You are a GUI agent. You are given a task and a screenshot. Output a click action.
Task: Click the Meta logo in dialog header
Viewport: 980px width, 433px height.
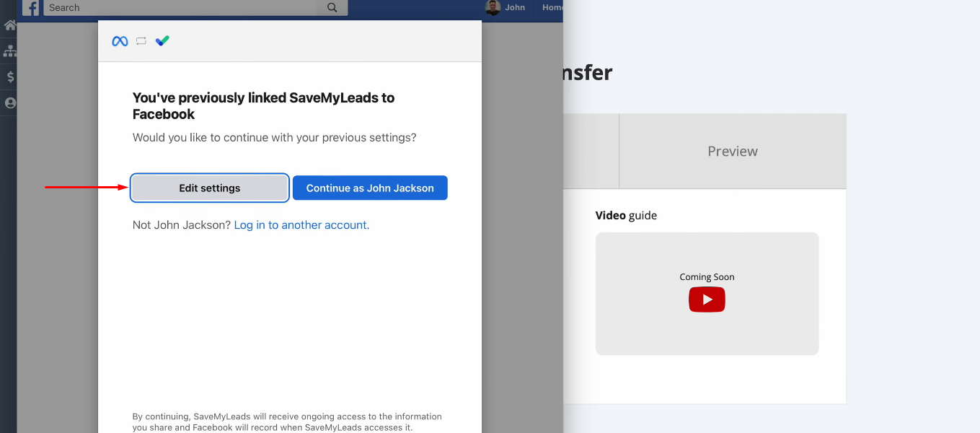120,41
